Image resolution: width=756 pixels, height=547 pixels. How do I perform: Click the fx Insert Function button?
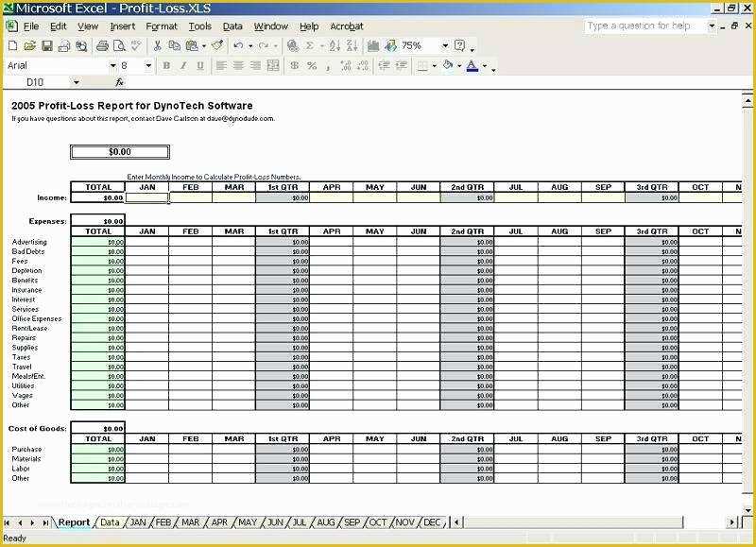point(120,82)
